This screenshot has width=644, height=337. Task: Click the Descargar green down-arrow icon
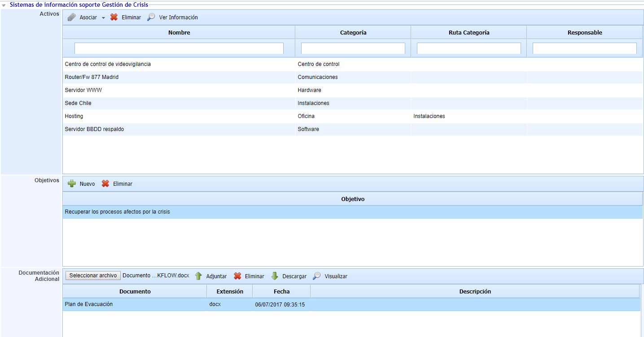(x=275, y=276)
